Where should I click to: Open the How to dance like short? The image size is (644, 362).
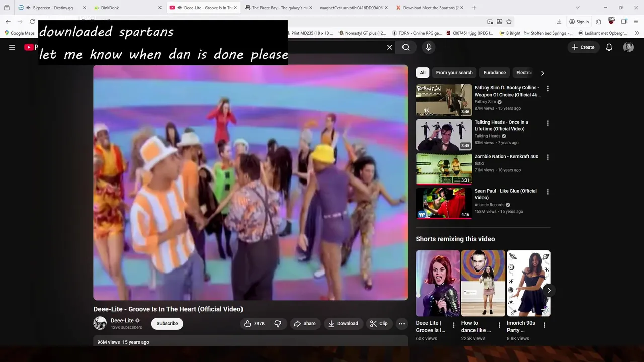pos(483,284)
